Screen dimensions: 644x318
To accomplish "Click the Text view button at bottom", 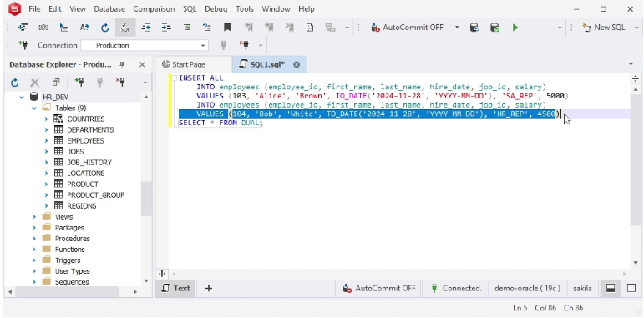I will click(x=175, y=289).
